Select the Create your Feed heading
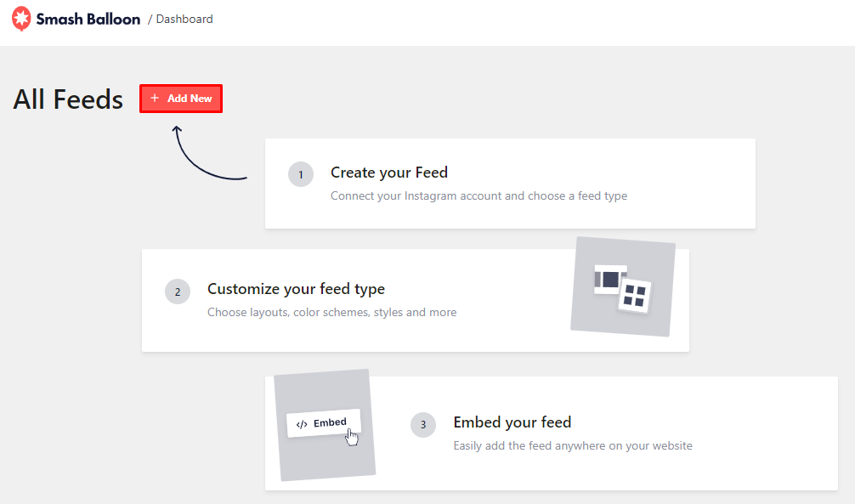Screen dimensions: 855x504 click(x=389, y=173)
